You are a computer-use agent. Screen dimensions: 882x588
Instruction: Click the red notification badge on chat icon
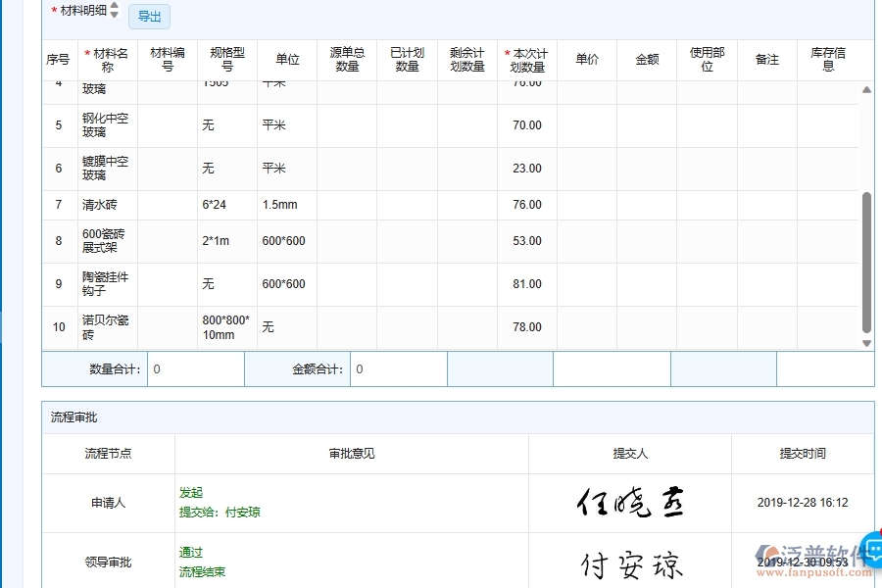click(x=879, y=532)
